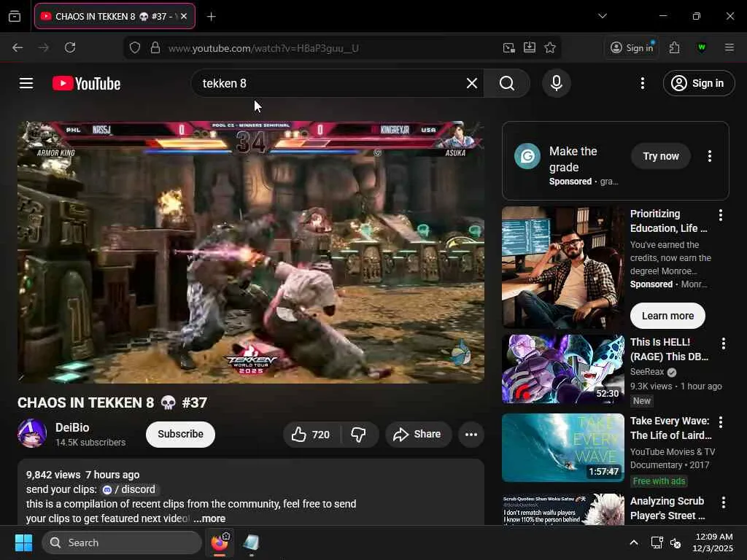
Task: Open the discord link in description
Action: coord(130,489)
